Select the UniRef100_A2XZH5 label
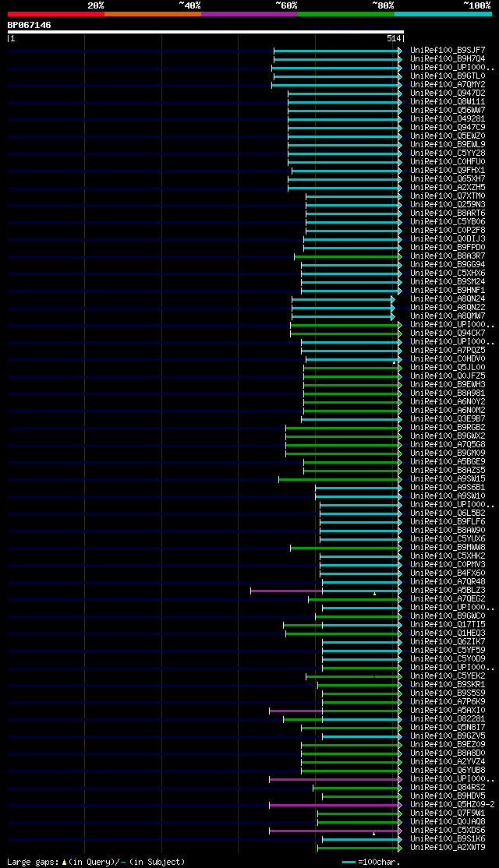 pyautogui.click(x=448, y=188)
